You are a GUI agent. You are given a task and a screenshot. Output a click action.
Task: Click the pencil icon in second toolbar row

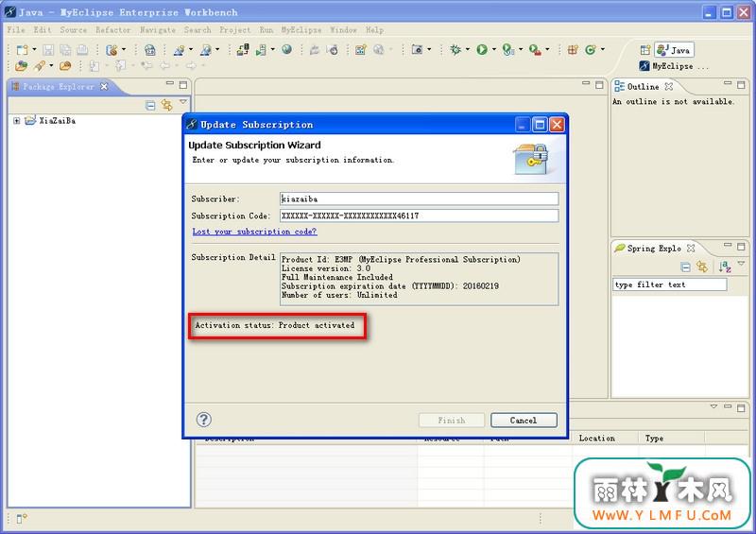tap(40, 65)
